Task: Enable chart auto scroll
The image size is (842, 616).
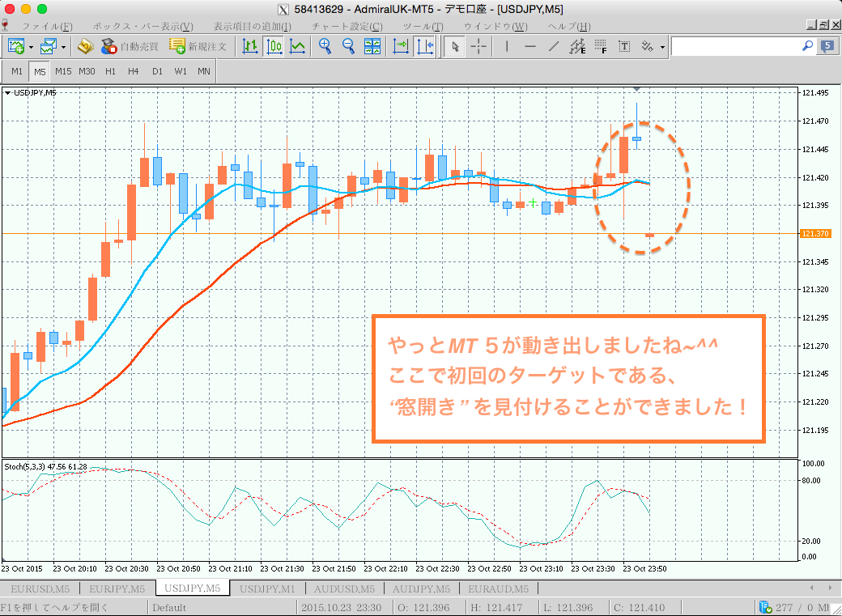Action: tap(398, 46)
